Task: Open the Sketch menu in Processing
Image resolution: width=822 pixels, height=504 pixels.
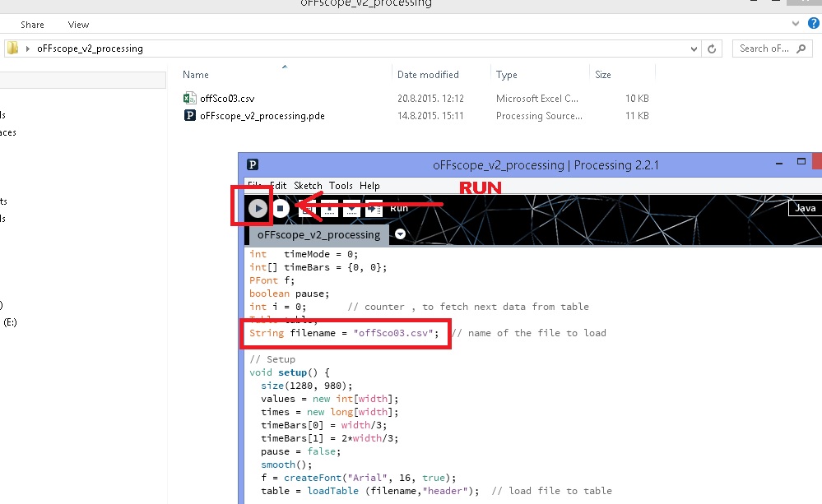Action: point(309,186)
